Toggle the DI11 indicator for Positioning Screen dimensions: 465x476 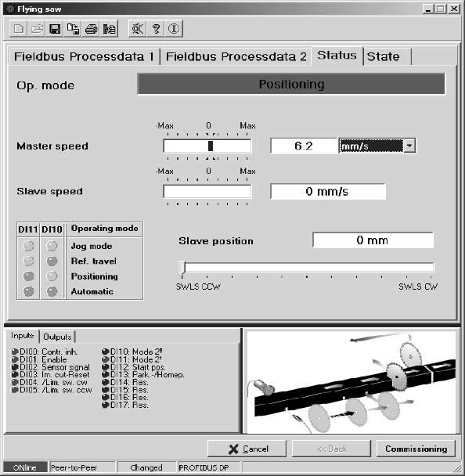[x=28, y=276]
